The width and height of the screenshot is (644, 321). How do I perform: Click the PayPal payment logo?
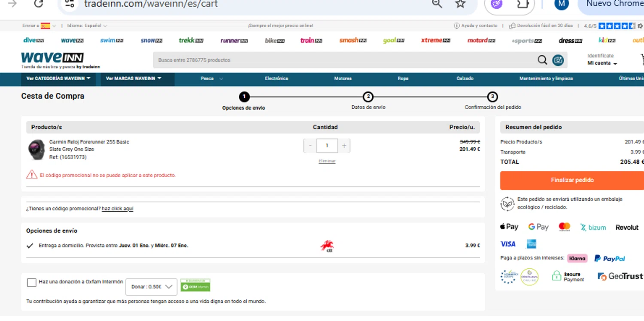click(610, 259)
